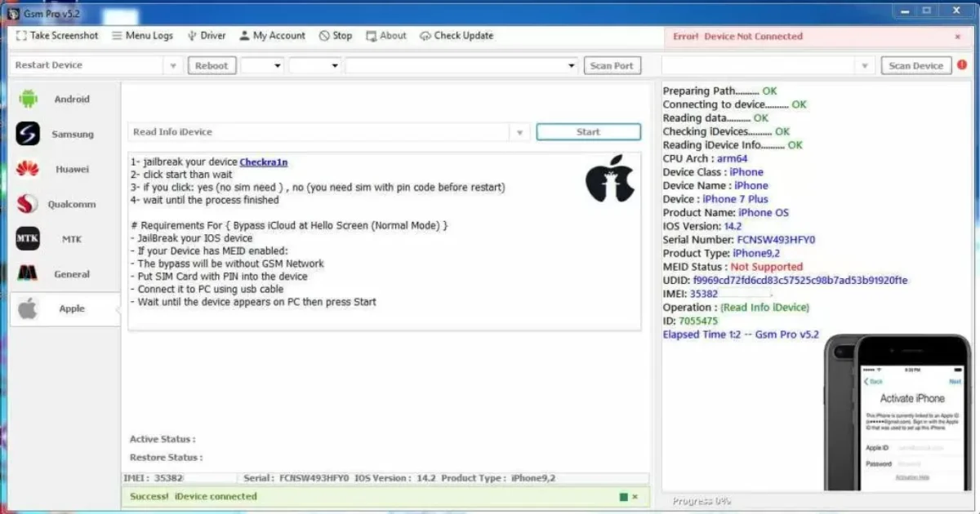This screenshot has height=514, width=980.
Task: Expand the Restart Device dropdown
Action: (x=172, y=65)
